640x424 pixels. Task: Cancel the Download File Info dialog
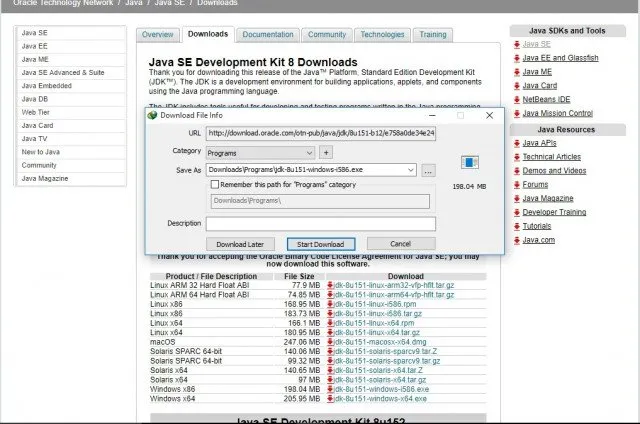(x=401, y=244)
